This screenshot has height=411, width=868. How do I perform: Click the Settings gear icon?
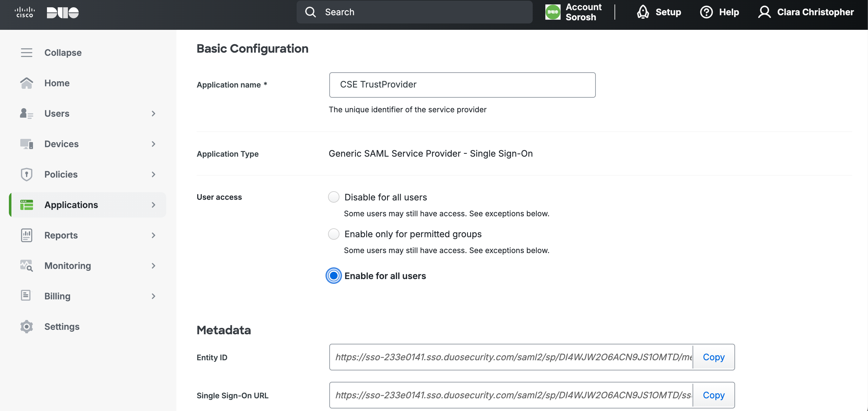pyautogui.click(x=26, y=326)
